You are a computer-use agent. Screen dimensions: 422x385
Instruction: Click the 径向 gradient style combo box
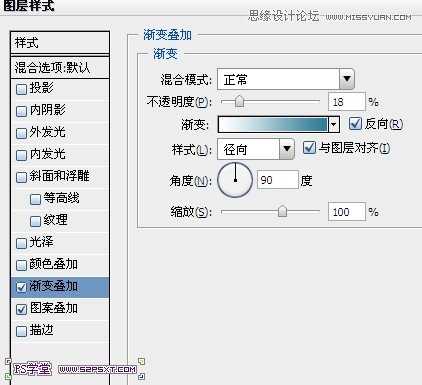click(x=256, y=149)
